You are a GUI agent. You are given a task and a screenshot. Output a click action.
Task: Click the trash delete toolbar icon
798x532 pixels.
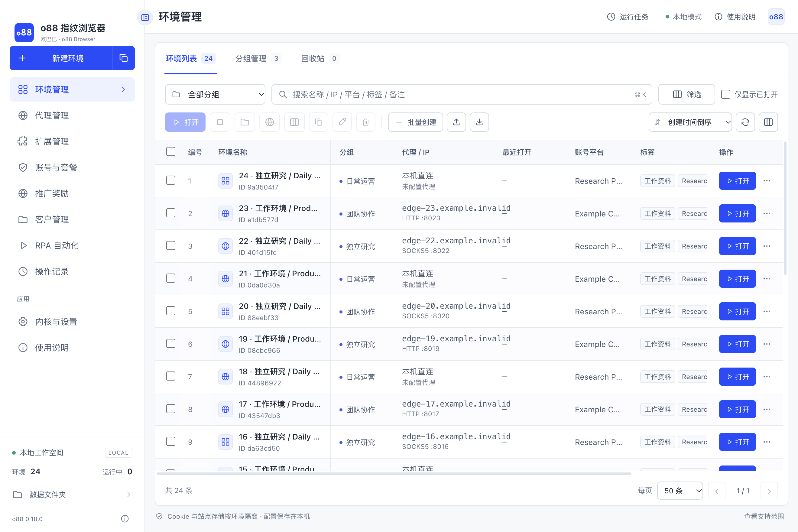[366, 122]
